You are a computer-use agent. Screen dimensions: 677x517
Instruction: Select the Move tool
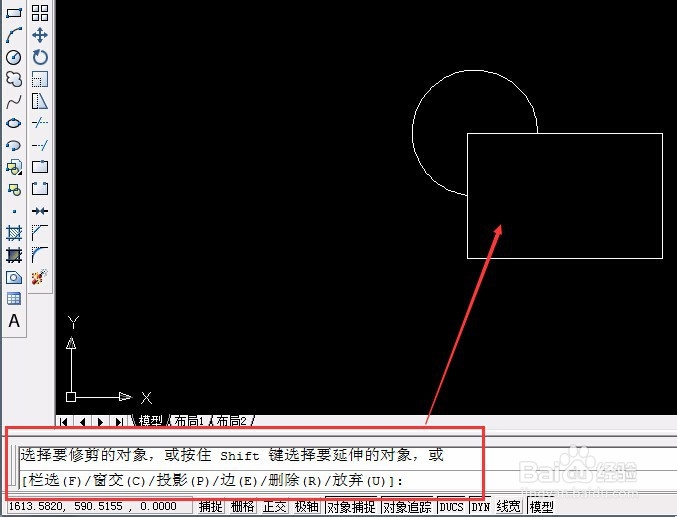pos(40,35)
